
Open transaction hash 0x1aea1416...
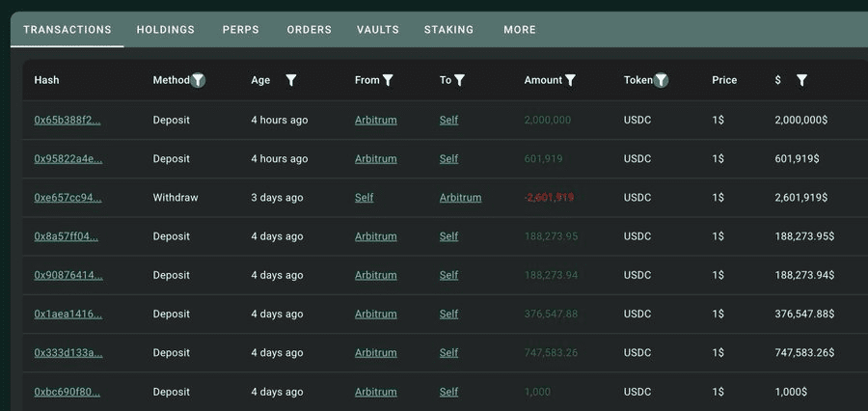[68, 315]
